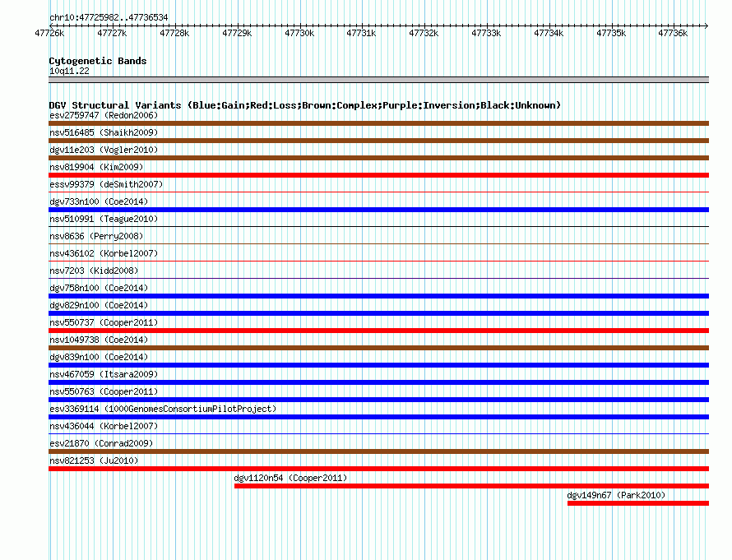This screenshot has width=732, height=560.
Task: Open esv3369114 (1000GenomesConsortiumPilotProject) label
Action: tap(163, 409)
